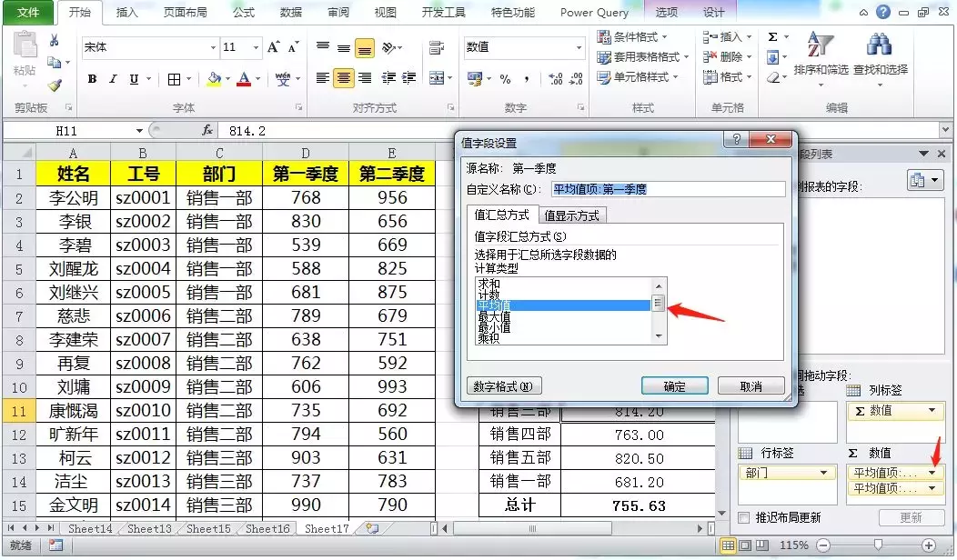Open the 格式 cells format button
The height and width of the screenshot is (560, 957).
[726, 77]
